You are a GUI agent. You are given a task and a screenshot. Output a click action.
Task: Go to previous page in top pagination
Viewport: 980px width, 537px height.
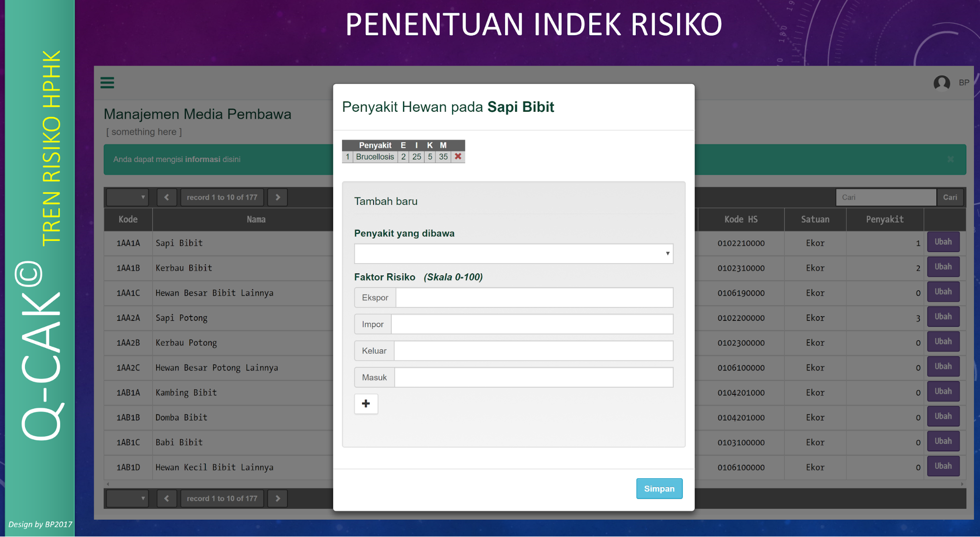pyautogui.click(x=167, y=197)
